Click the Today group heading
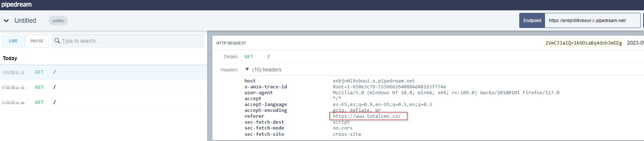 (10, 58)
